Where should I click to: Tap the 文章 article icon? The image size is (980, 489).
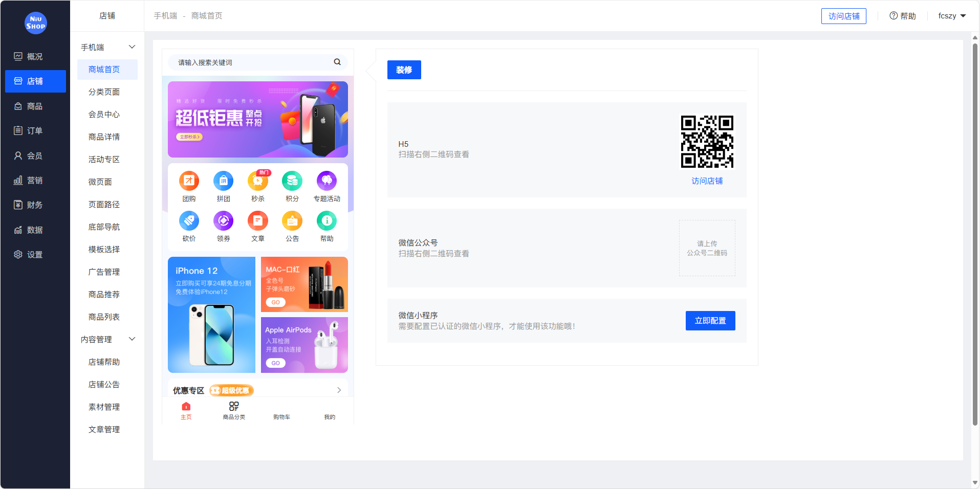click(258, 220)
